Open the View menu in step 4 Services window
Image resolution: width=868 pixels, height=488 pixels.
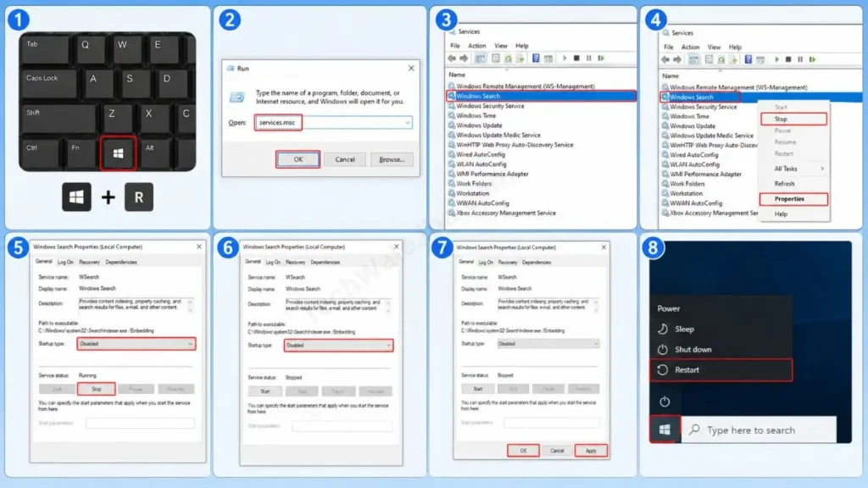coord(714,47)
